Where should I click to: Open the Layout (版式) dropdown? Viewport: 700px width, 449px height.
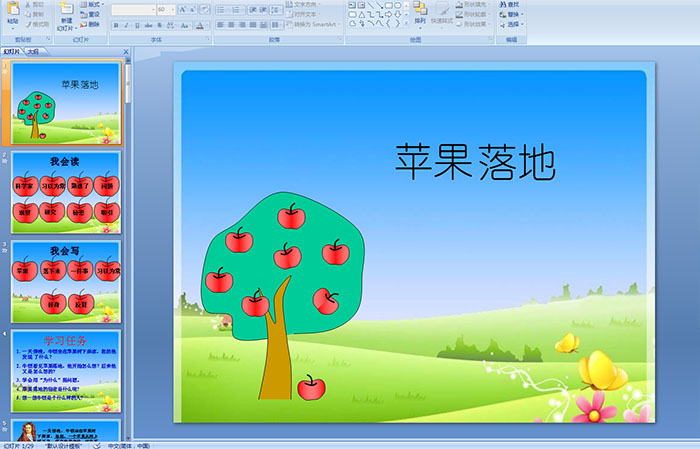pos(92,4)
